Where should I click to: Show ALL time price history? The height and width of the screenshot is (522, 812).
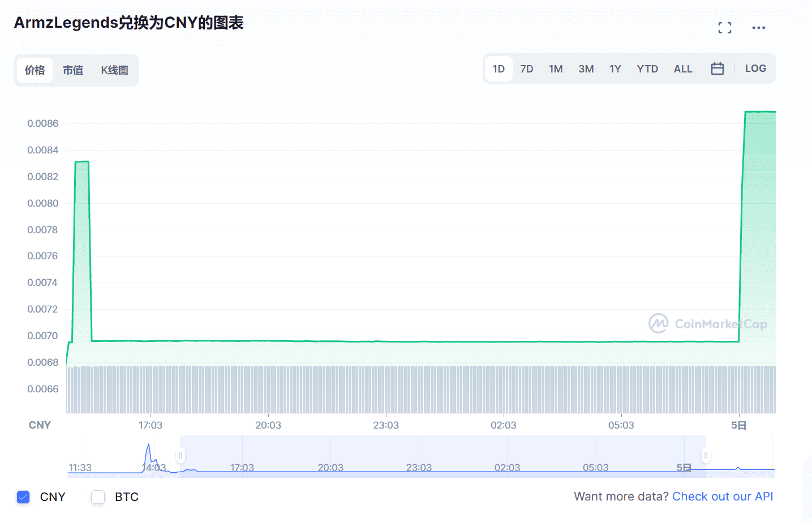pos(682,69)
